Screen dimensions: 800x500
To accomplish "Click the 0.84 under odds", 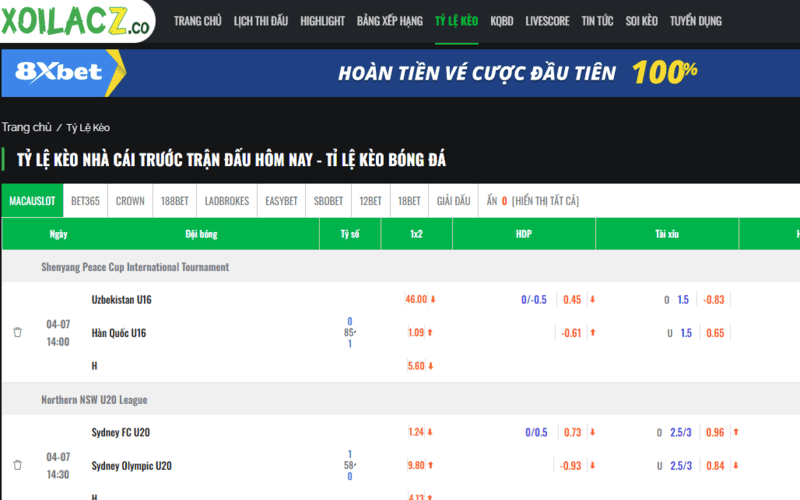I will pos(715,465).
